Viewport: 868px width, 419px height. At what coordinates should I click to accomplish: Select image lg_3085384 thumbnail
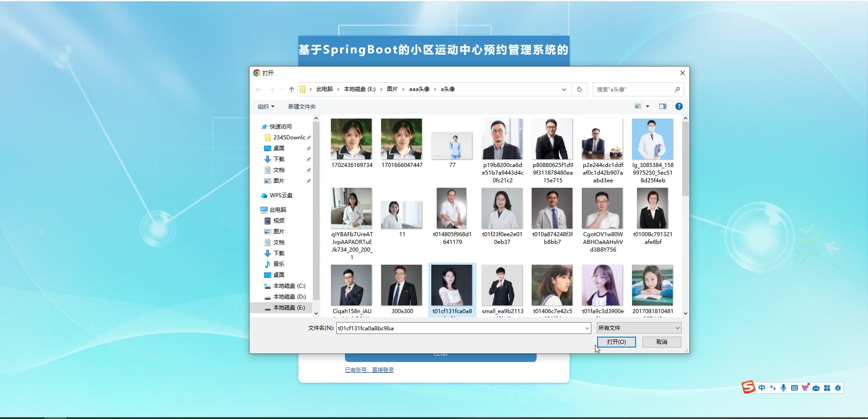click(652, 139)
